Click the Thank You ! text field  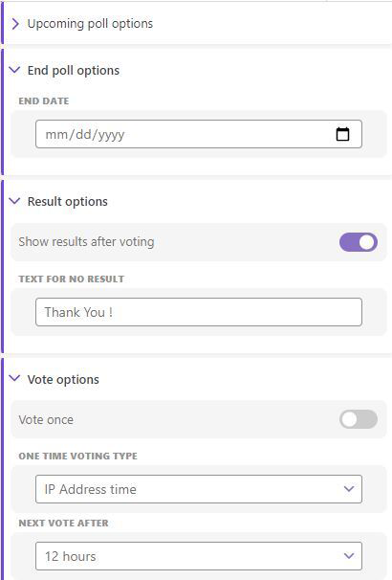pos(199,312)
